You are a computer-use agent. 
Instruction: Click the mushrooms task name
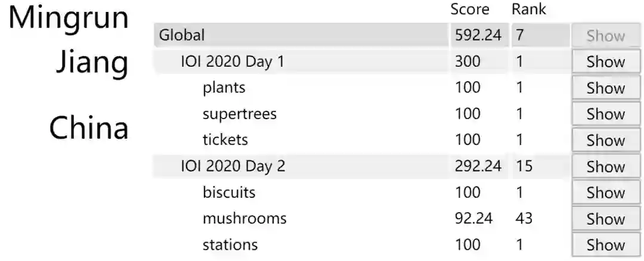tap(244, 219)
